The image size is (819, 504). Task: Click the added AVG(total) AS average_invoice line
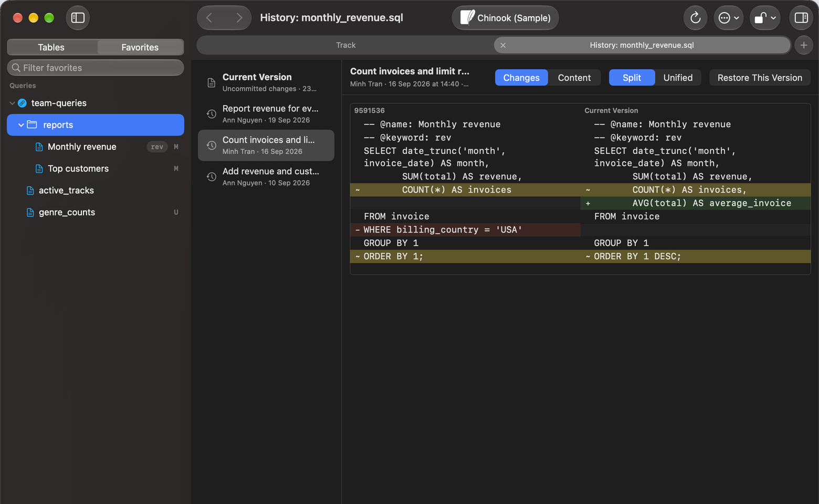click(696, 203)
